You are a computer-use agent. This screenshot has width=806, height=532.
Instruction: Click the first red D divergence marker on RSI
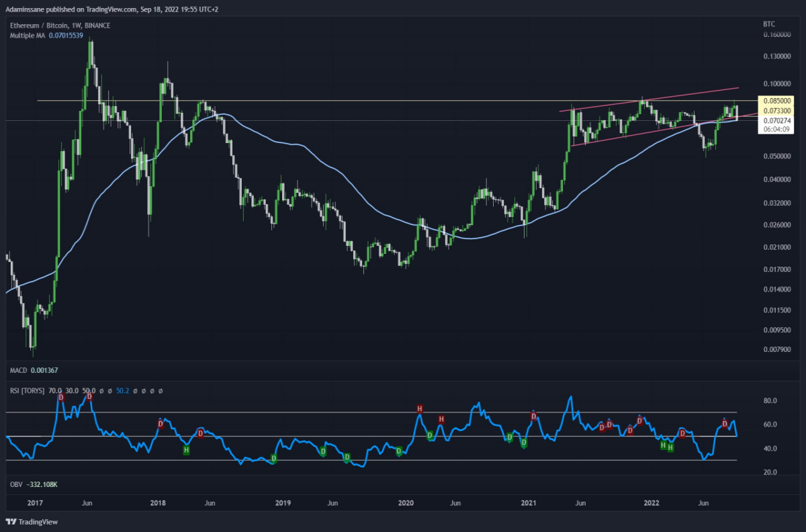click(61, 397)
